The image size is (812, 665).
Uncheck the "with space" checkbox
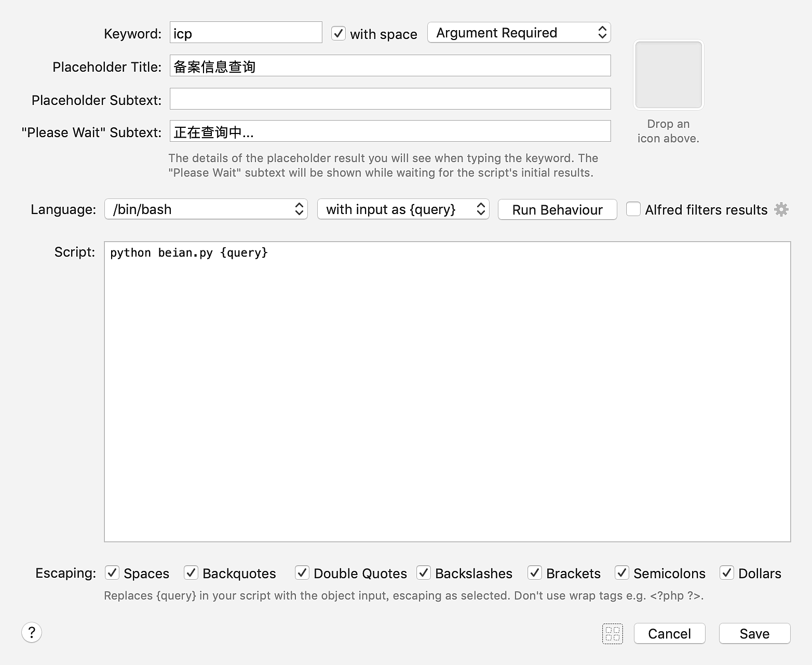[339, 33]
